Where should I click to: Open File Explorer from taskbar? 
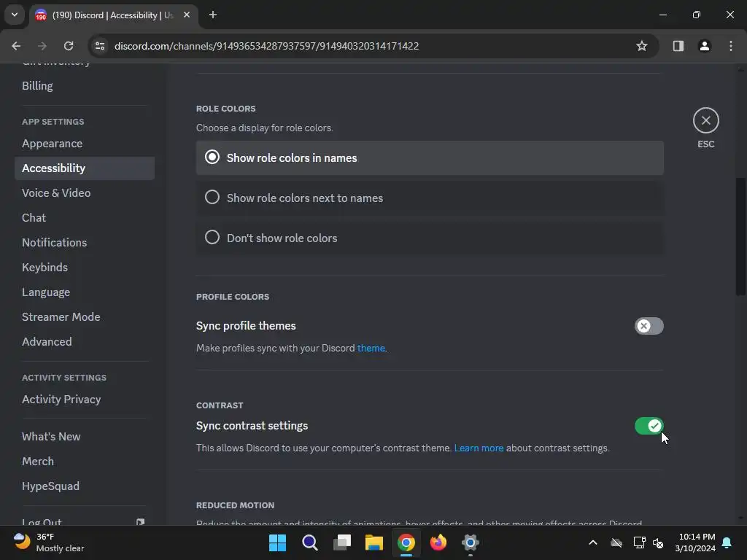point(374,542)
